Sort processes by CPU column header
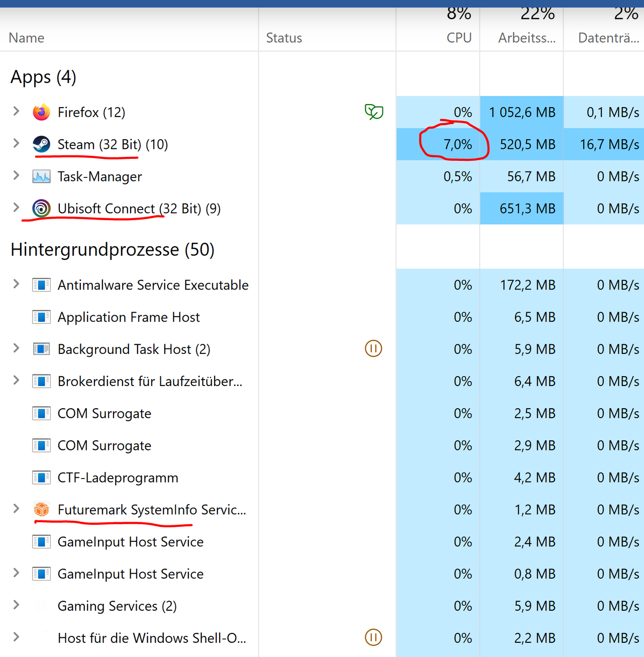The width and height of the screenshot is (644, 657). (459, 38)
